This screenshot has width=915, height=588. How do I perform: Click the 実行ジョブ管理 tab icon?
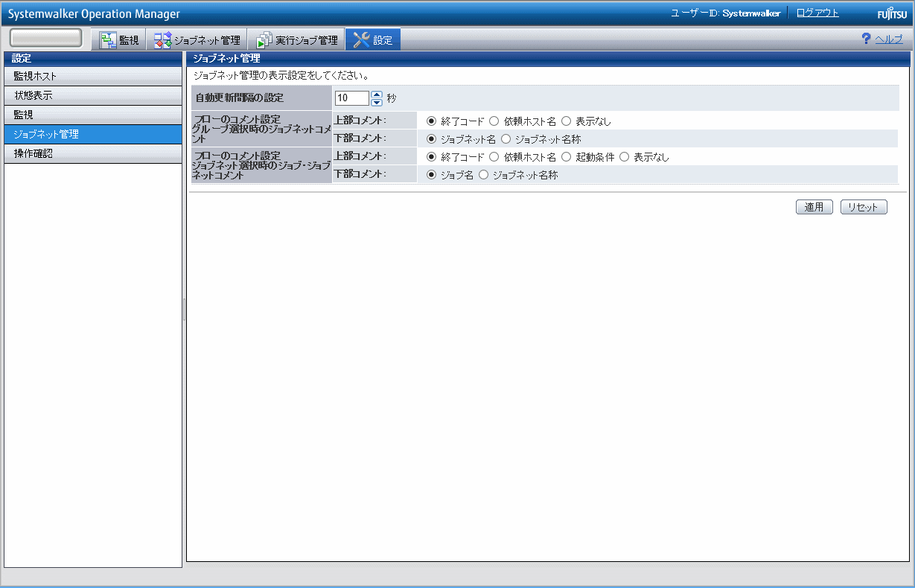264,40
